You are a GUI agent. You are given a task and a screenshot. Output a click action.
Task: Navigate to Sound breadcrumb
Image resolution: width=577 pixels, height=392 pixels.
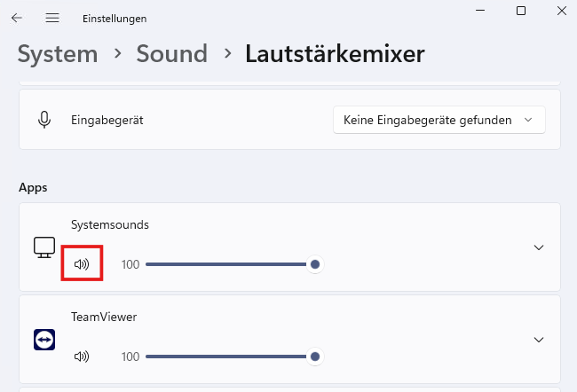click(172, 54)
